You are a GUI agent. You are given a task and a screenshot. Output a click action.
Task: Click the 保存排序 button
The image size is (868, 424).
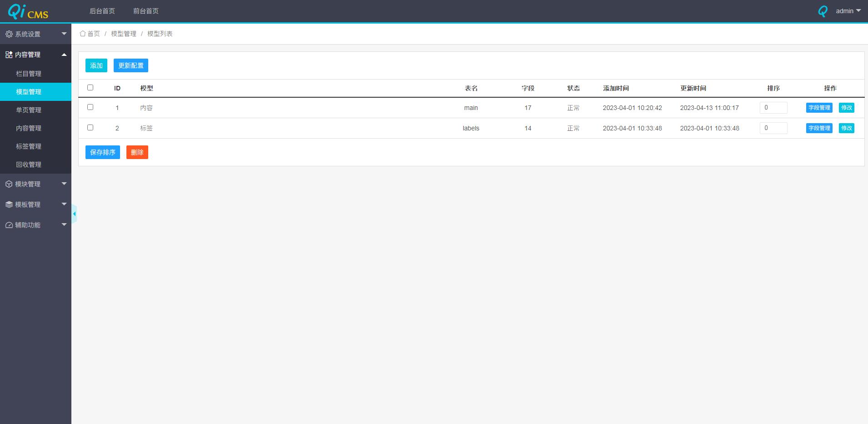click(x=103, y=152)
